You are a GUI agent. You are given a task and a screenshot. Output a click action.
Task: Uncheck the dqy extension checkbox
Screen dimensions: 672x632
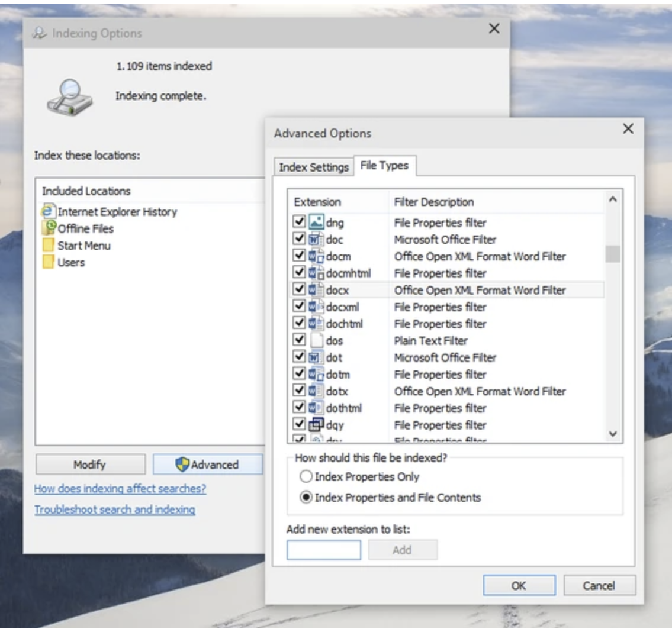pyautogui.click(x=299, y=424)
